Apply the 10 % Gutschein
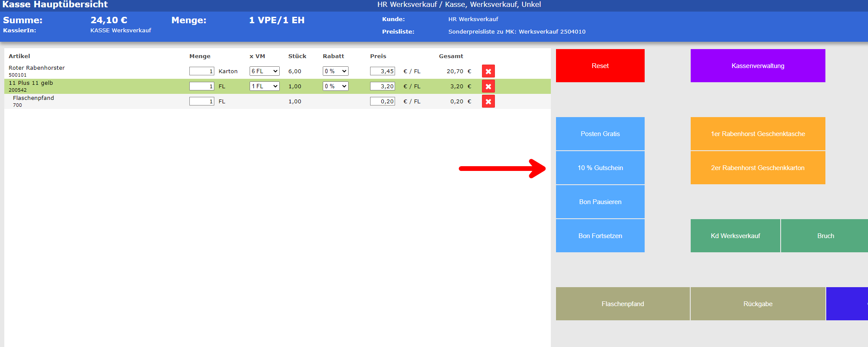Image resolution: width=868 pixels, height=347 pixels. 600,168
